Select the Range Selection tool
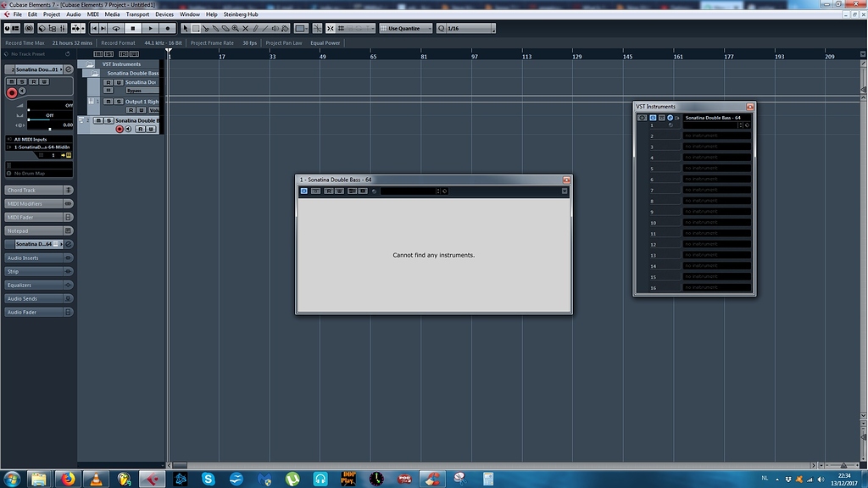 click(x=196, y=28)
